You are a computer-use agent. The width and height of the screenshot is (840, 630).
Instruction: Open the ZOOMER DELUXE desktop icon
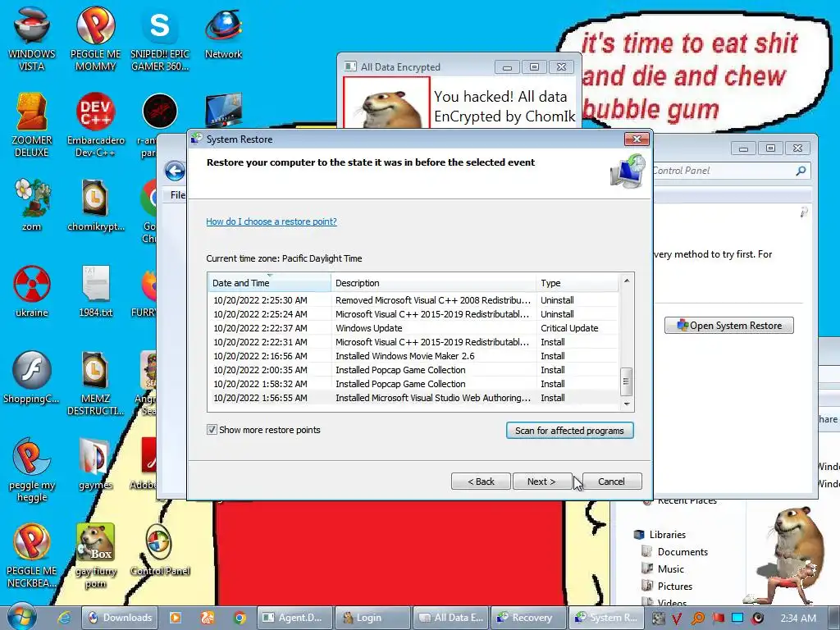coord(32,125)
